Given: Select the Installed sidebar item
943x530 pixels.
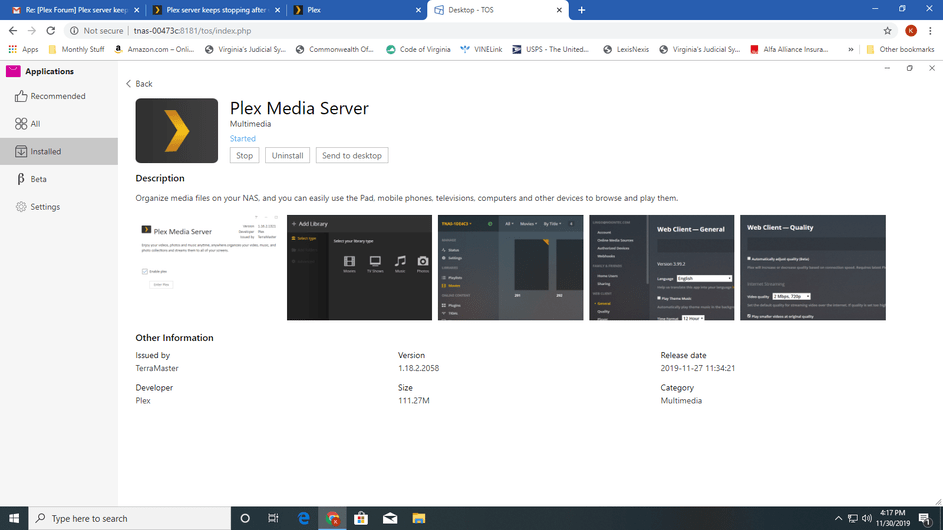Looking at the screenshot, I should pos(58,152).
